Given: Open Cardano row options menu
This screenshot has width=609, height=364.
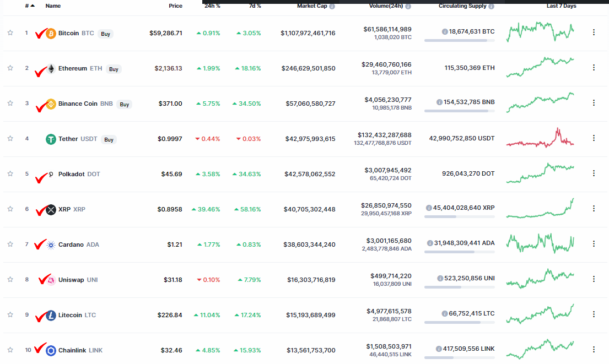Looking at the screenshot, I should tap(594, 244).
